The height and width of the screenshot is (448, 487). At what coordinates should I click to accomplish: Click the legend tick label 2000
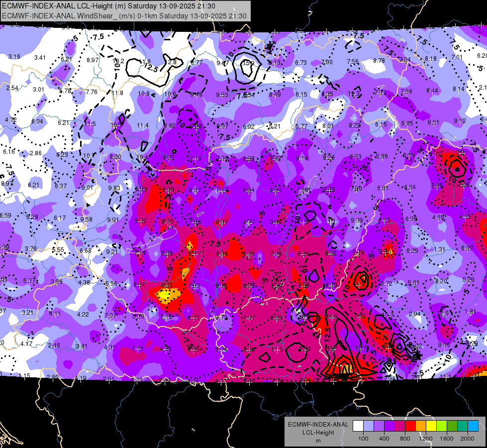point(468,439)
